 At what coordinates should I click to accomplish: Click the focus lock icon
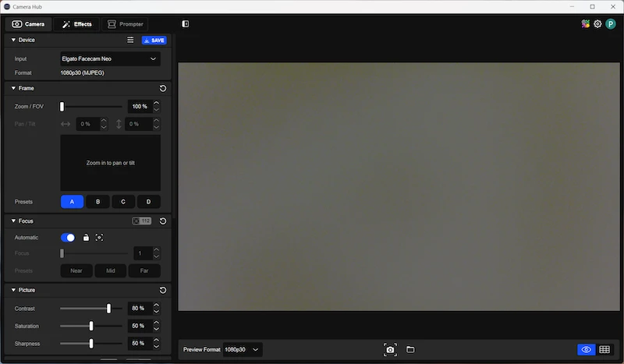click(86, 238)
